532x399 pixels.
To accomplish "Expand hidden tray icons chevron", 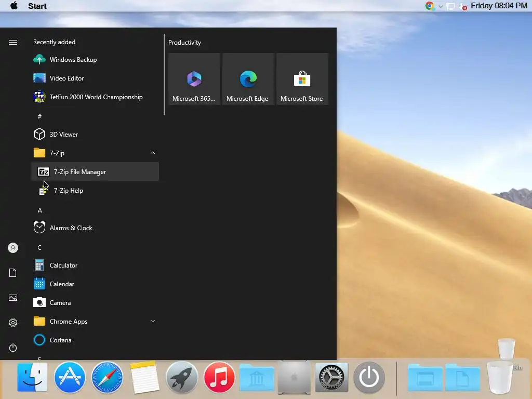I will pyautogui.click(x=441, y=6).
